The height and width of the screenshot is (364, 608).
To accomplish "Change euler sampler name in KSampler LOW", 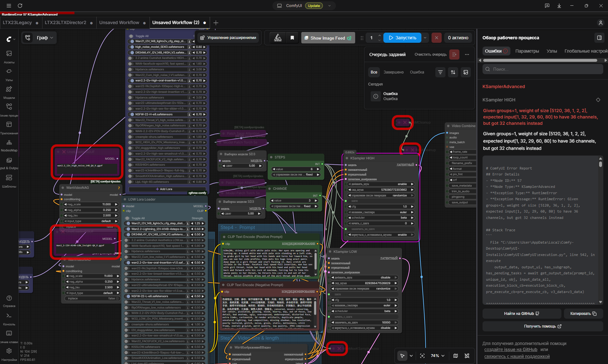I will point(364,305).
